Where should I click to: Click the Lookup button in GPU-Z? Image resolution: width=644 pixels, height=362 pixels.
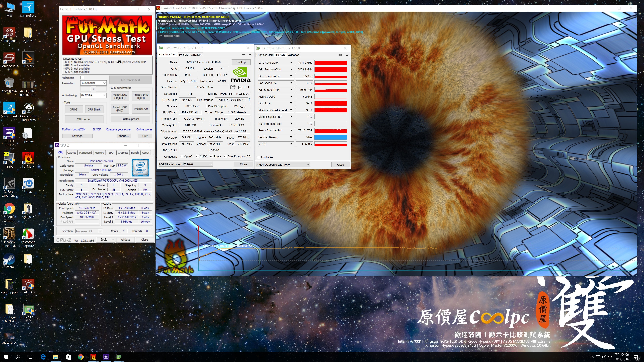(x=241, y=62)
